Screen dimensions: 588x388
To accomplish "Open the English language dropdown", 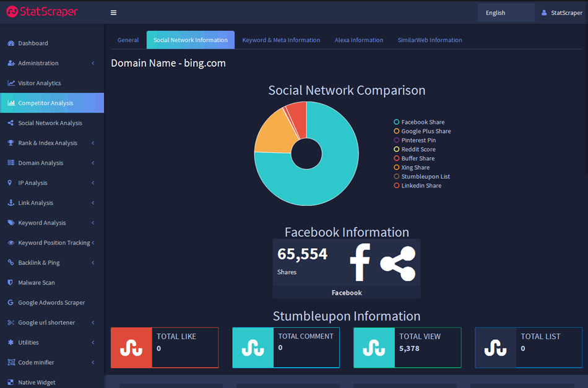I will [506, 13].
